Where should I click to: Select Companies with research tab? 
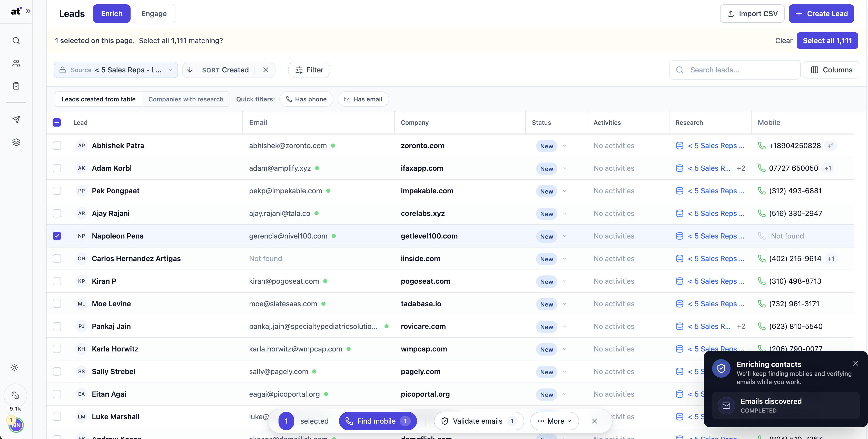pos(186,99)
